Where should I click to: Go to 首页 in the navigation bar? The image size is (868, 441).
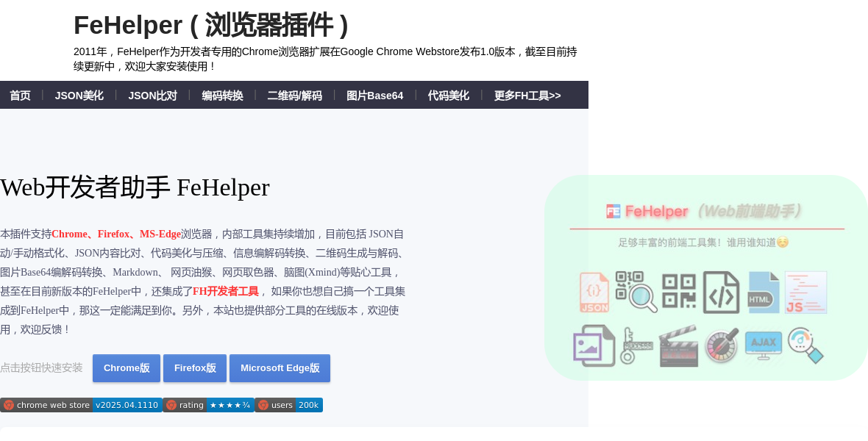[x=20, y=96]
